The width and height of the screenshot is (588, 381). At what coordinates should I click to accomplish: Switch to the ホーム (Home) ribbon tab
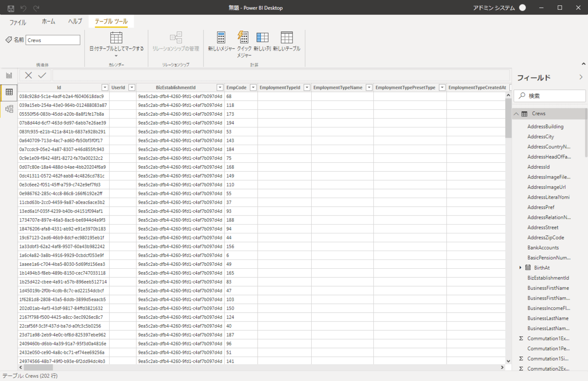49,22
